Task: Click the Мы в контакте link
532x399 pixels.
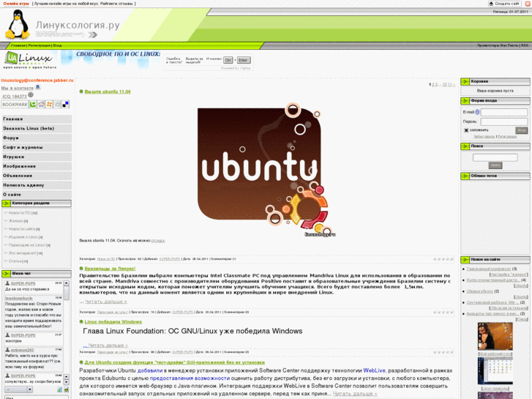Action: coord(18,89)
